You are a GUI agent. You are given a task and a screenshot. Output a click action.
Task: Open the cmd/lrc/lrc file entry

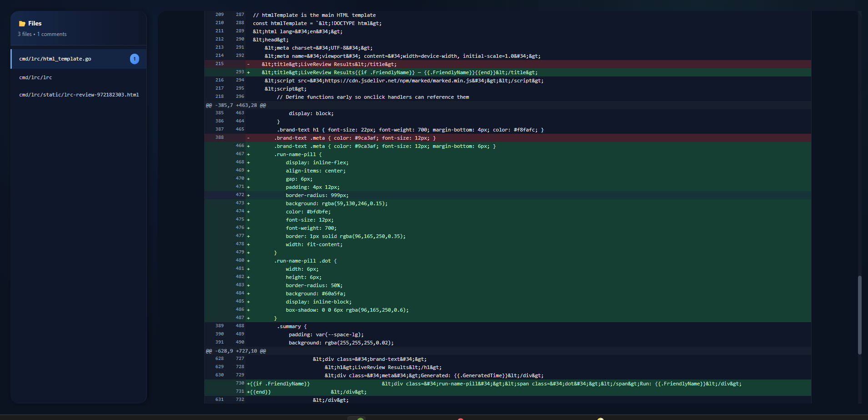point(35,78)
